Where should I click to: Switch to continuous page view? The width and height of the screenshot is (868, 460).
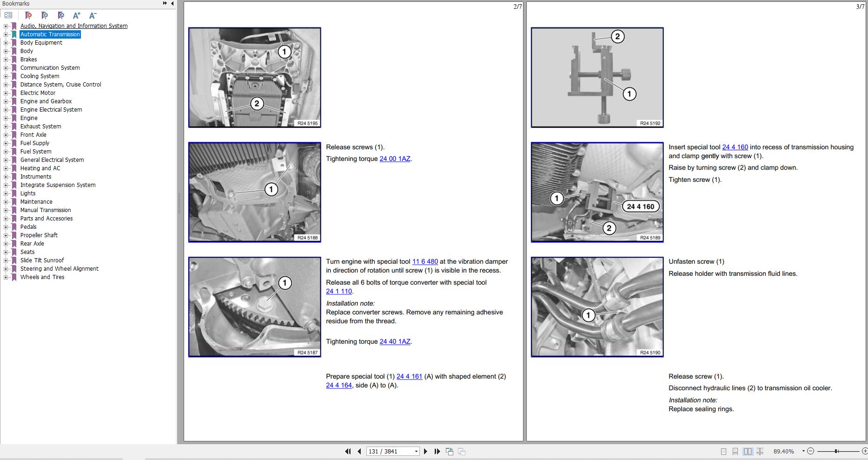click(735, 451)
